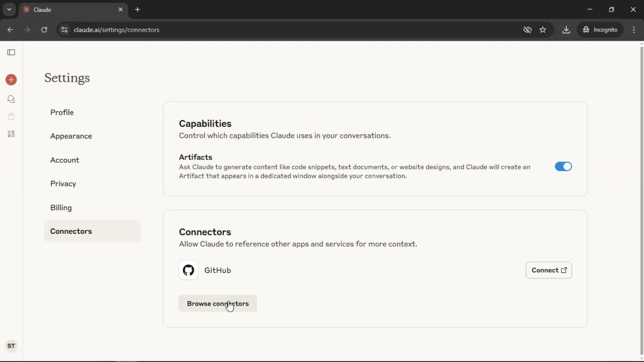
Task: Open browser downloads
Action: click(566, 30)
